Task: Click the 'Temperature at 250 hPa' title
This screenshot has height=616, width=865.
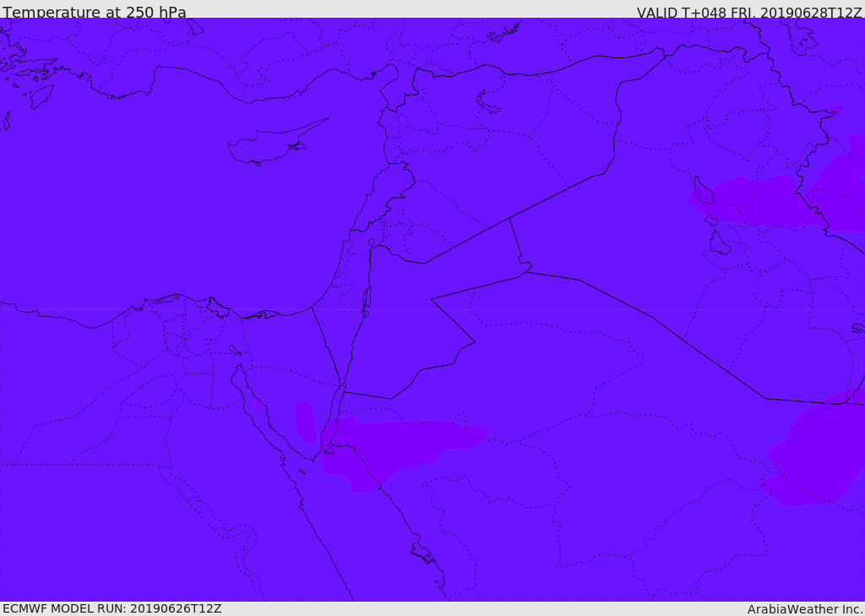Action: point(95,12)
